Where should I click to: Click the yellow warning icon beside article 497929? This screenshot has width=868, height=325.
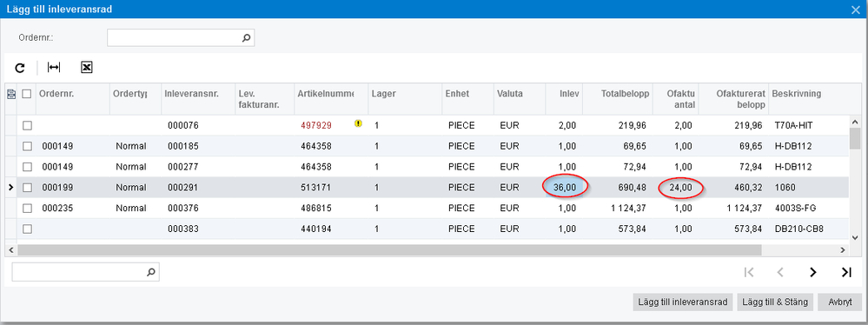point(358,124)
